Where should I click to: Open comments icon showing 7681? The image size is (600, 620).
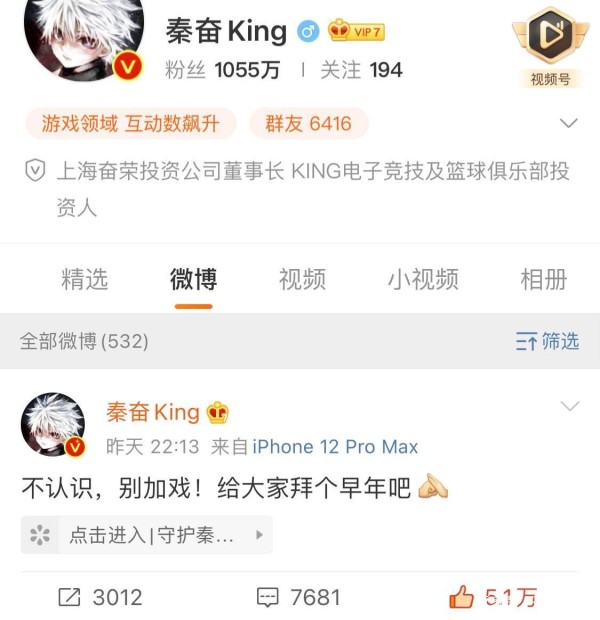tap(268, 597)
